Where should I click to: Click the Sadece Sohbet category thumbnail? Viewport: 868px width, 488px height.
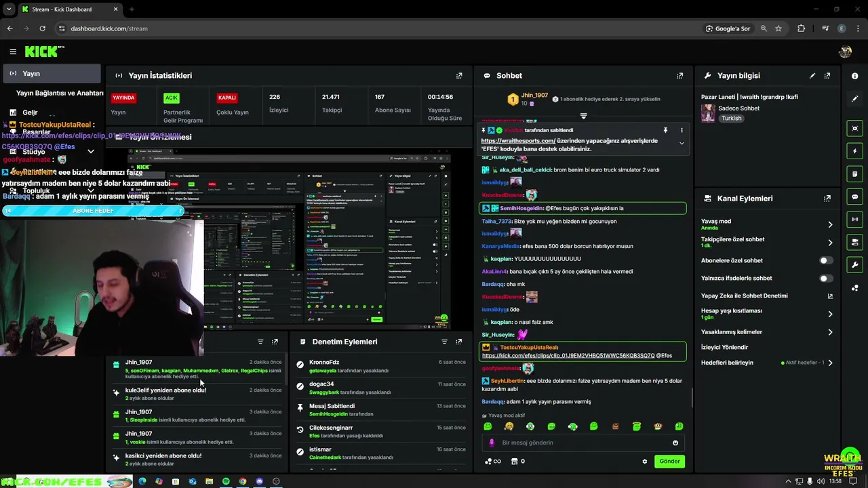point(708,113)
